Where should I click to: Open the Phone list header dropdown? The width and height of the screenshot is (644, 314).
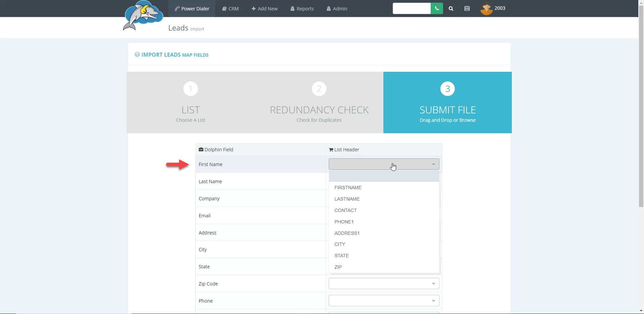(x=384, y=301)
